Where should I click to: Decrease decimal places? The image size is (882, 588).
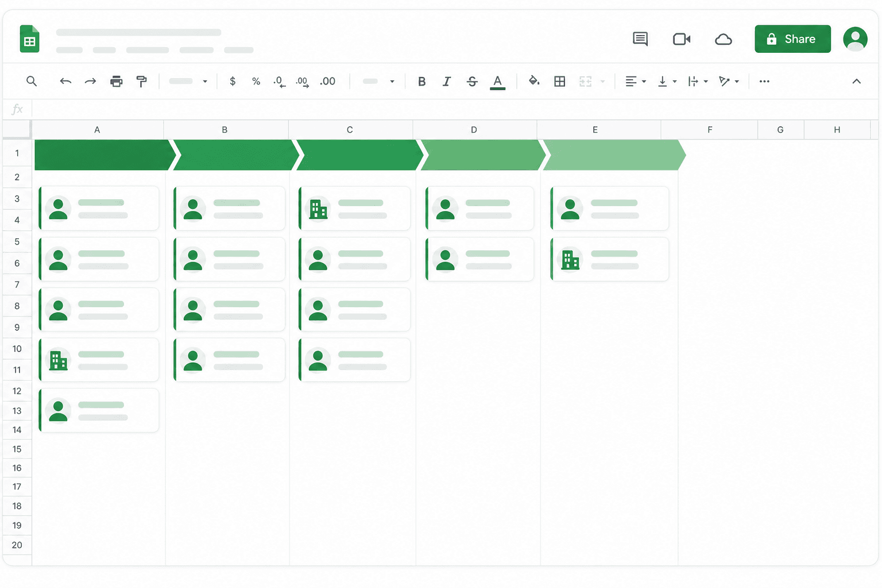pos(280,82)
